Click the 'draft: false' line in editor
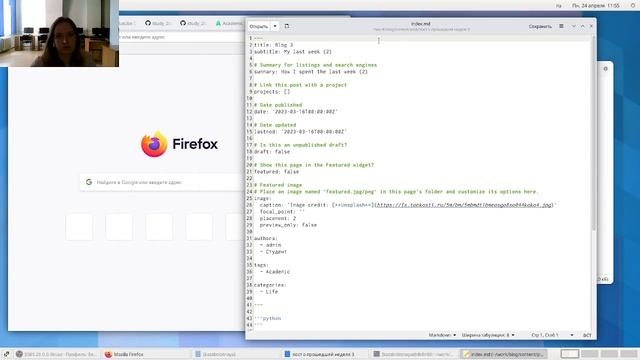The height and width of the screenshot is (360, 640). 272,152
